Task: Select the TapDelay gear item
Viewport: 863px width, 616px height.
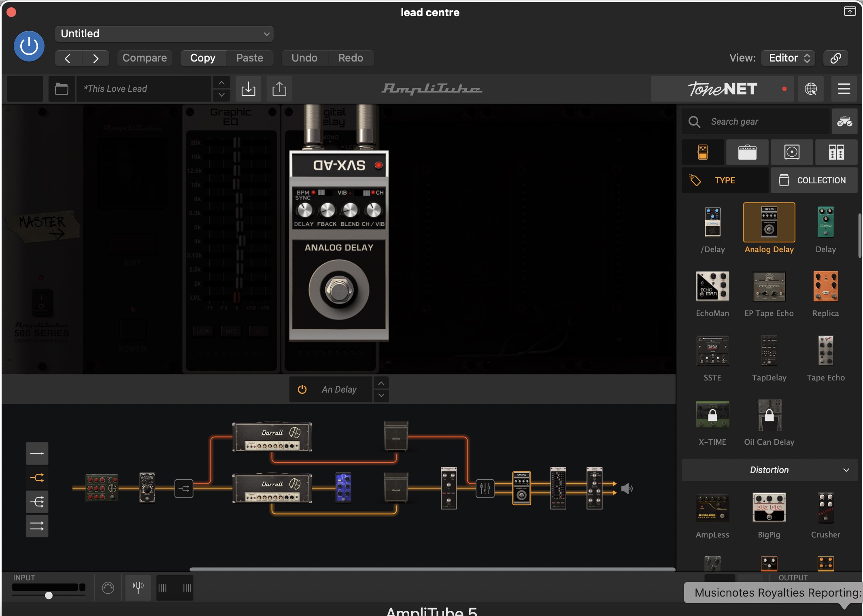Action: click(769, 350)
